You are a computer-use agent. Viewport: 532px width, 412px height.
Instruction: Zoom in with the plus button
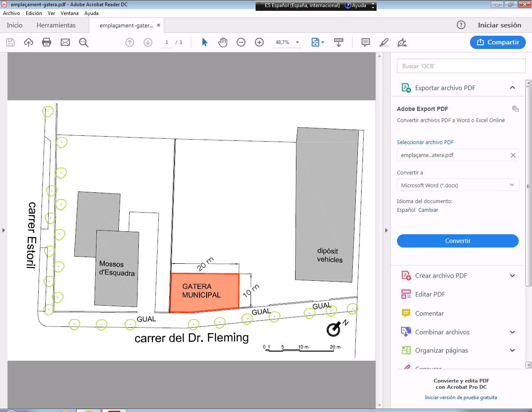tap(259, 42)
